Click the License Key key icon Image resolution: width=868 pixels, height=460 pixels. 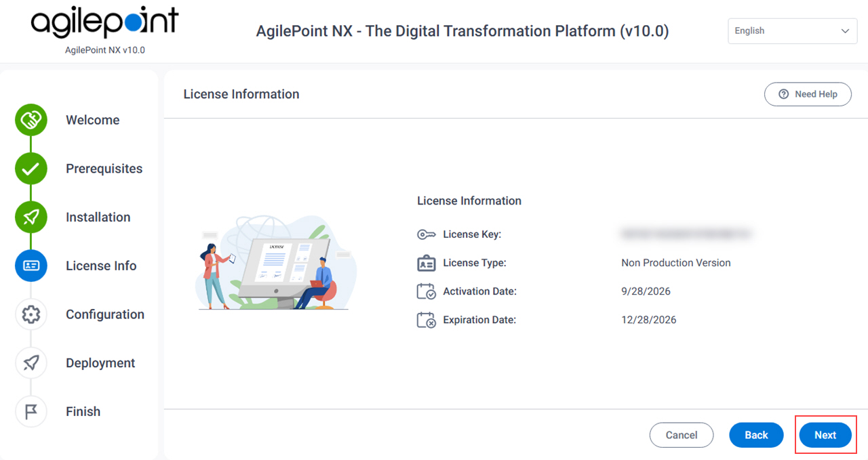coord(427,234)
